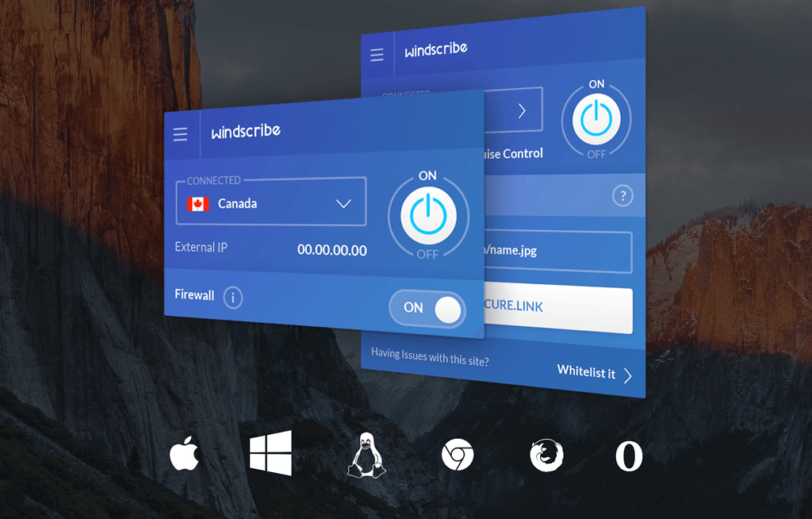
Task: Click the Whitelist it arrow chevron
Action: point(628,375)
